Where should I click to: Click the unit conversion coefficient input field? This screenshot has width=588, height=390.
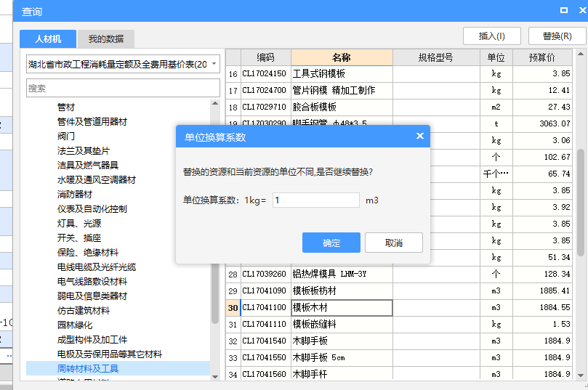click(315, 200)
